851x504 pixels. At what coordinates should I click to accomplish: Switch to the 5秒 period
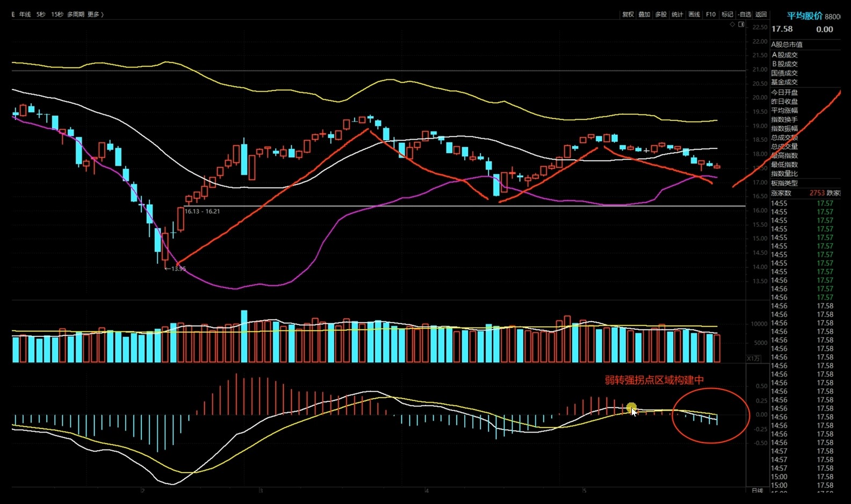pos(41,15)
